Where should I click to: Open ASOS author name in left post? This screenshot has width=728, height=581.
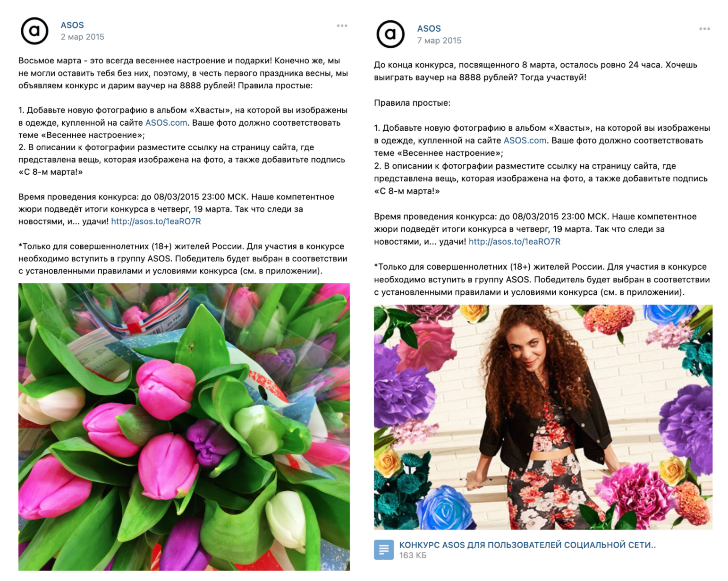click(x=72, y=25)
